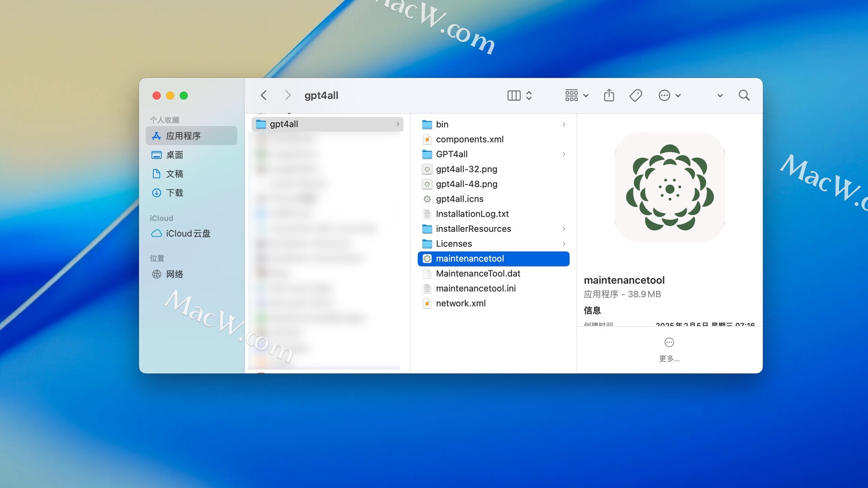Click the Licenses folder icon
Viewport: 868px width, 488px height.
tap(427, 244)
